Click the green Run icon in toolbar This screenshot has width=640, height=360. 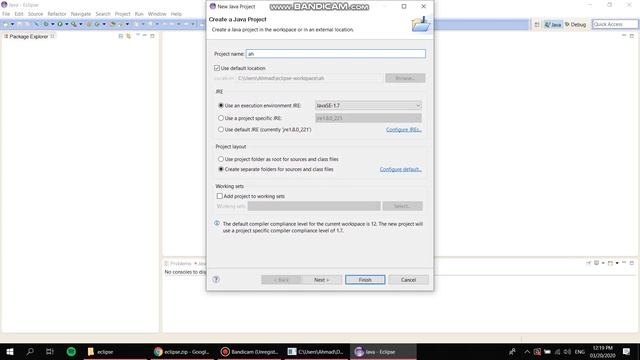coord(60,24)
